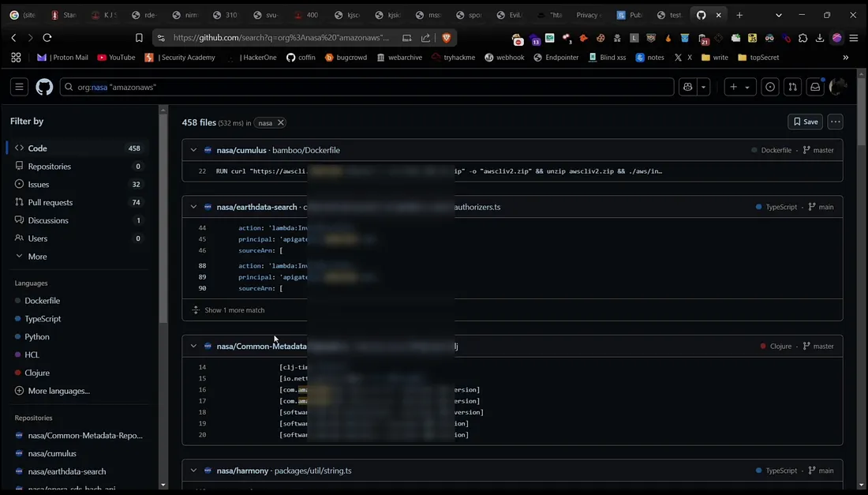Click the share icon in address bar
This screenshot has width=868, height=495.
(x=425, y=38)
